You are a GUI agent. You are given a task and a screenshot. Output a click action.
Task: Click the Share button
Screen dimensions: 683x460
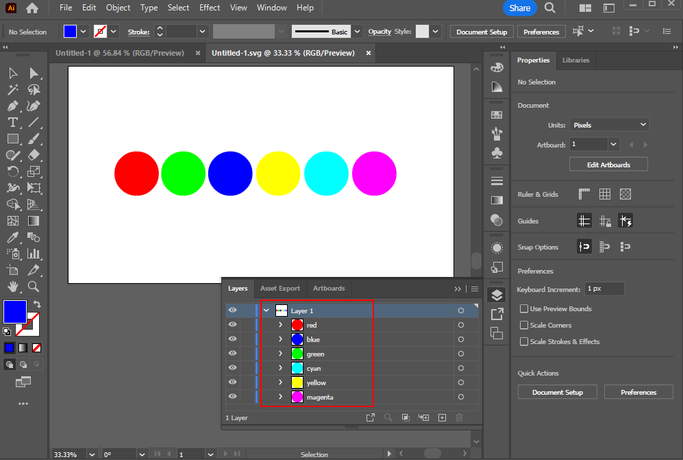pos(519,8)
